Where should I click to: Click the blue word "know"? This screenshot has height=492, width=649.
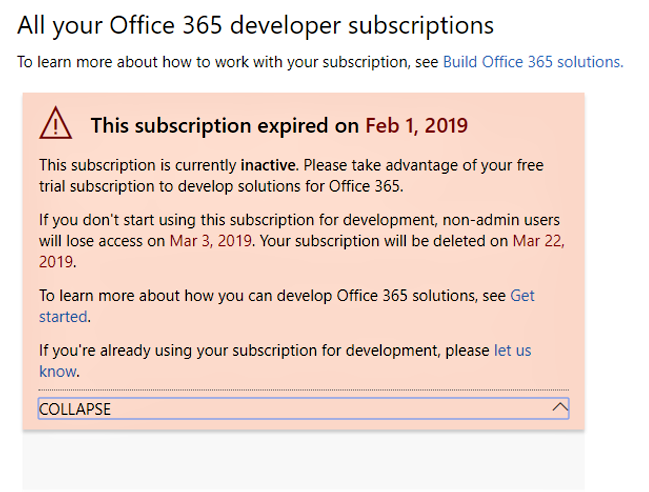(x=58, y=372)
